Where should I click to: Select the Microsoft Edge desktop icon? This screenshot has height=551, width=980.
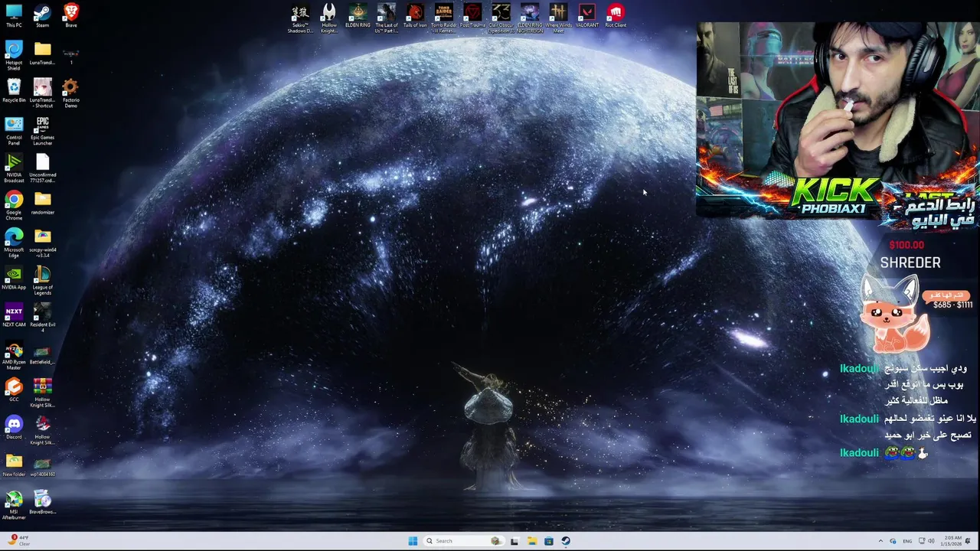pyautogui.click(x=14, y=243)
